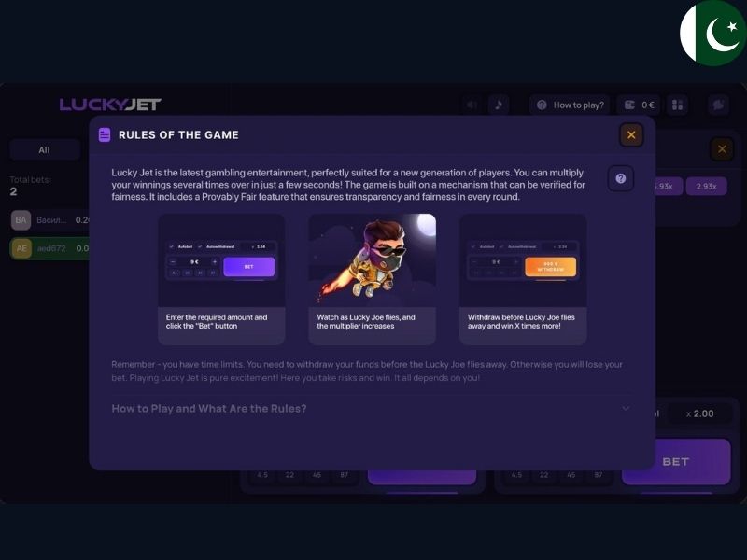Toggle music with the note icon
The image size is (747, 560).
pyautogui.click(x=499, y=105)
